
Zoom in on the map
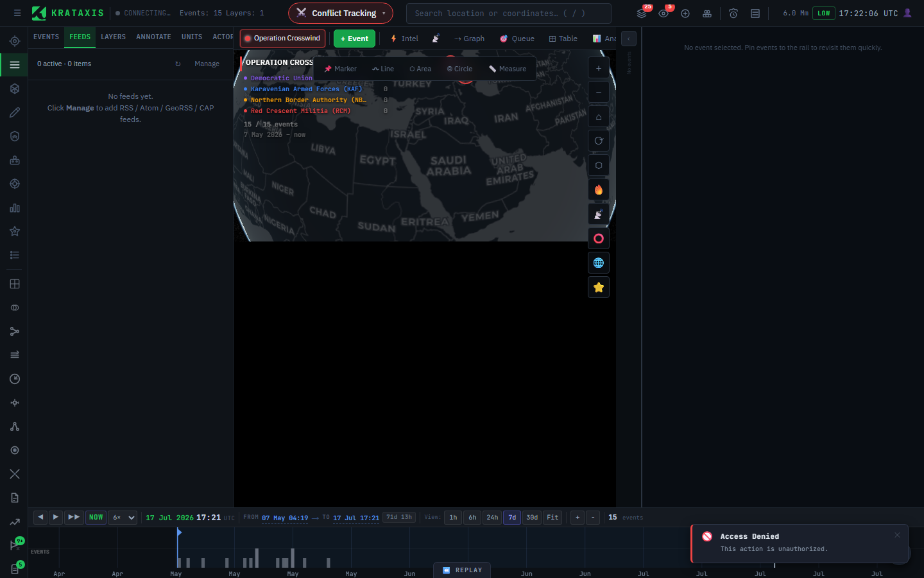[x=599, y=68]
